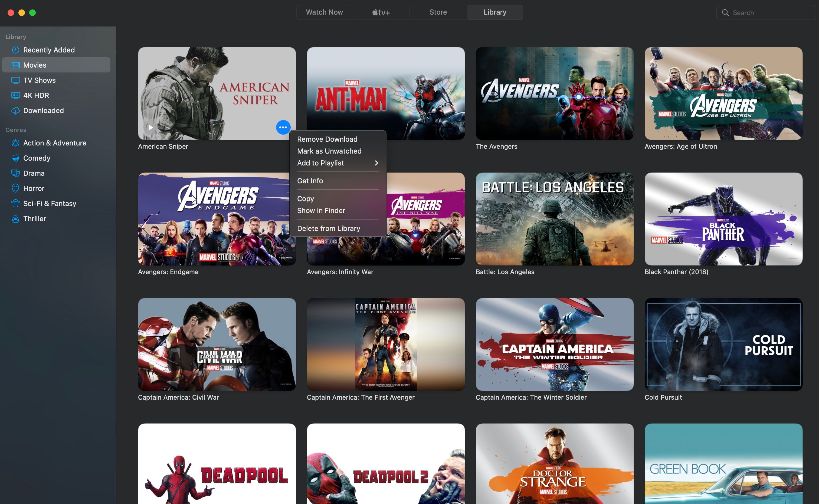Screen dimensions: 819x504
Task: Click Get Info for American Sniper
Action: click(x=310, y=181)
